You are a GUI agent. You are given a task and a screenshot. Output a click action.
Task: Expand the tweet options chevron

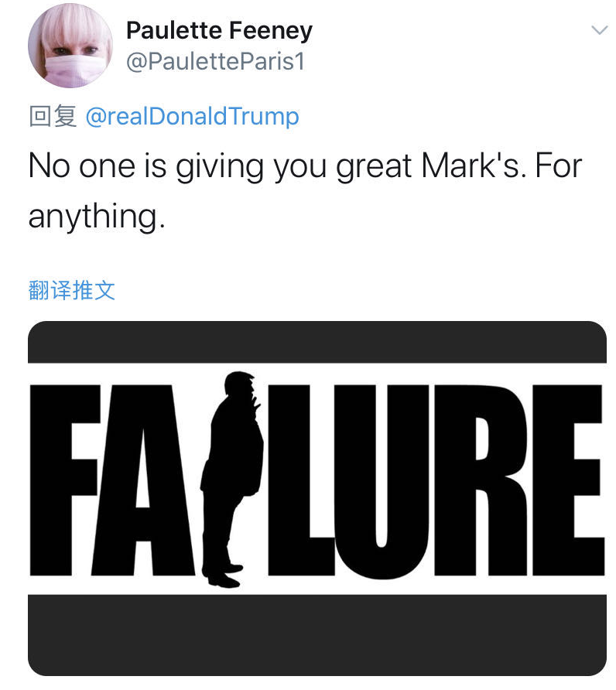(598, 30)
